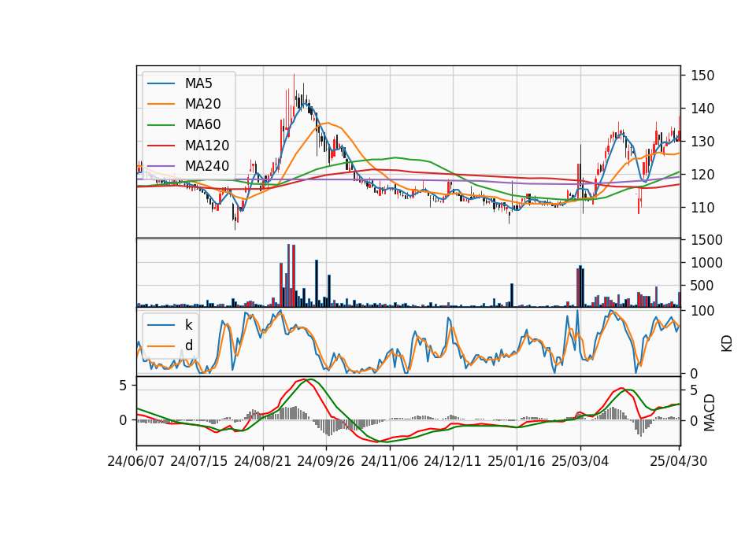Click the 120 price axis label
The image size is (756, 543).
702,175
